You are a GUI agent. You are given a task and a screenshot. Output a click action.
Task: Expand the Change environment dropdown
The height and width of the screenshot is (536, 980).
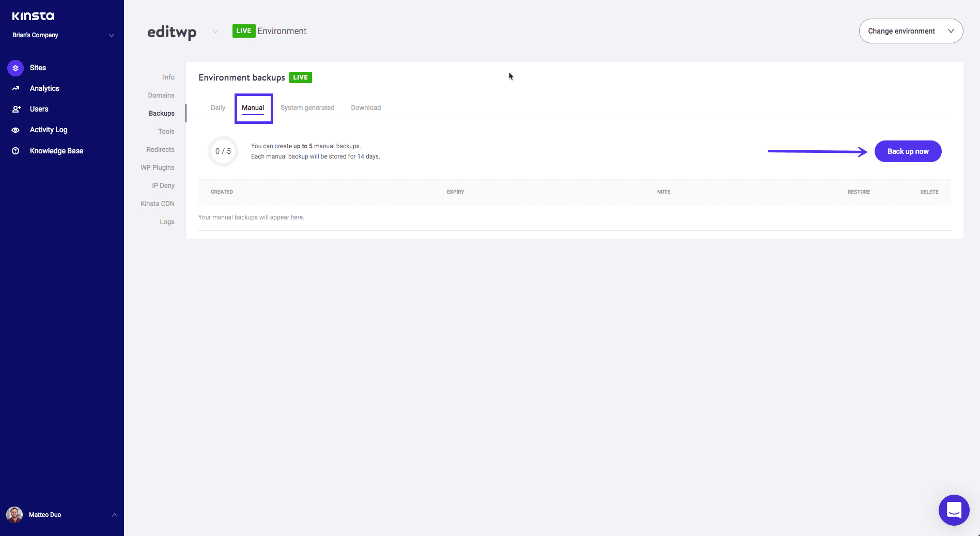point(910,31)
